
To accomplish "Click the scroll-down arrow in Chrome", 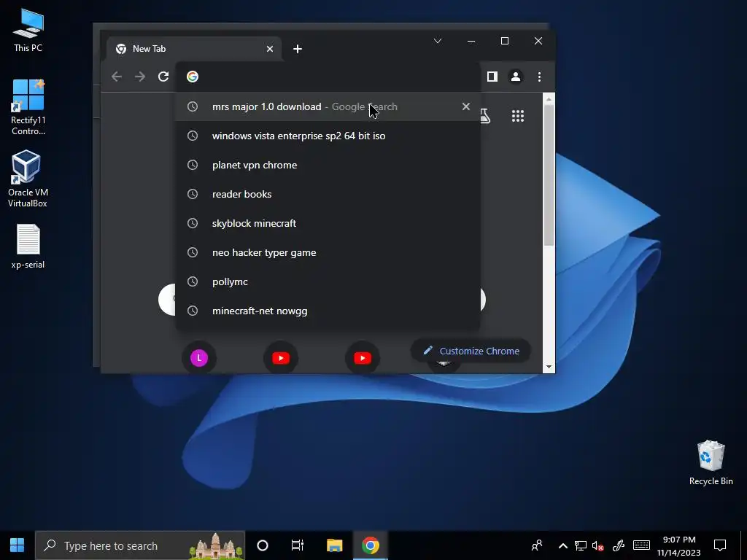I will (549, 367).
